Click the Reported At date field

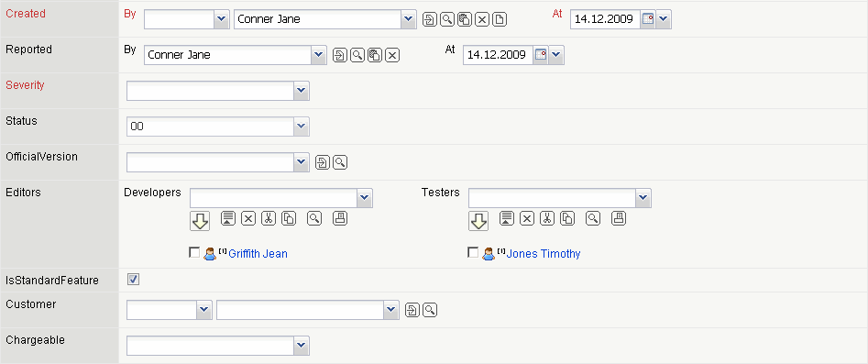click(x=497, y=55)
